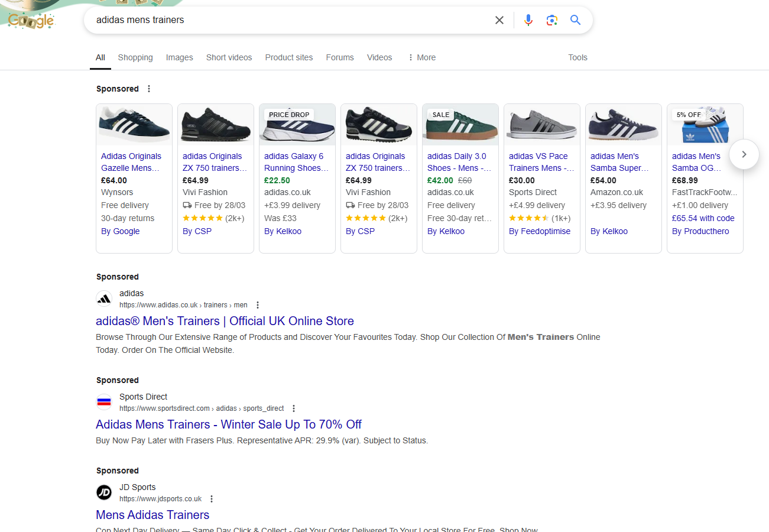Switch to the Shopping tab
769x532 pixels.
click(135, 57)
